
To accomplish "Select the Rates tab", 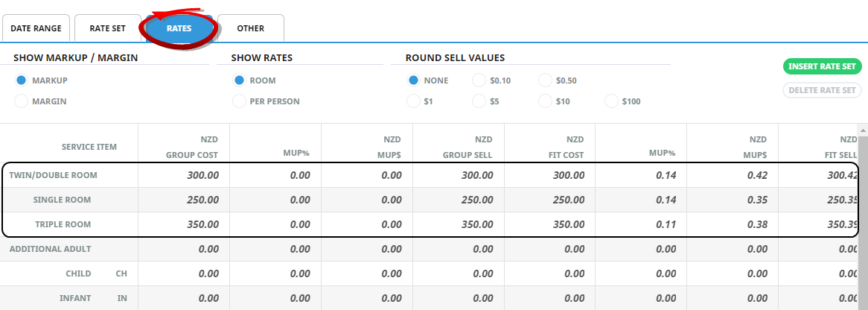I will click(x=179, y=28).
